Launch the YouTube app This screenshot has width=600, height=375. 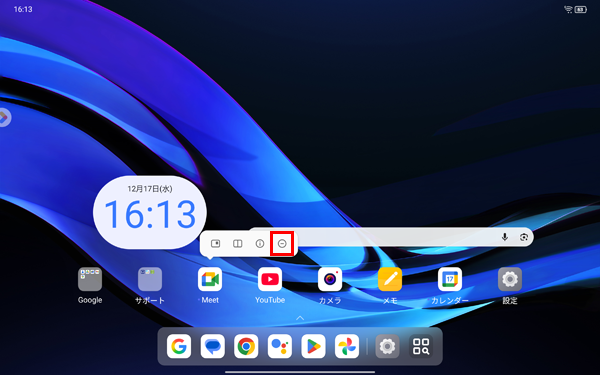(270, 279)
